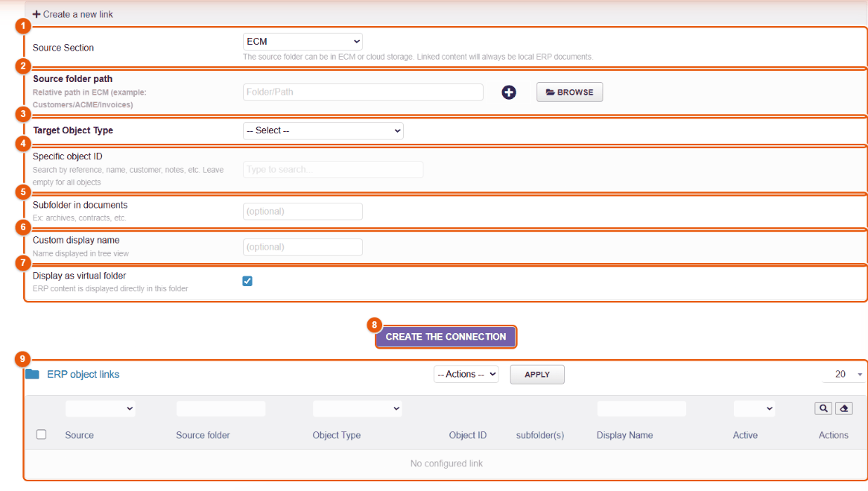This screenshot has width=868, height=491.
Task: Check the select-all checkbox in table header
Action: tap(42, 434)
